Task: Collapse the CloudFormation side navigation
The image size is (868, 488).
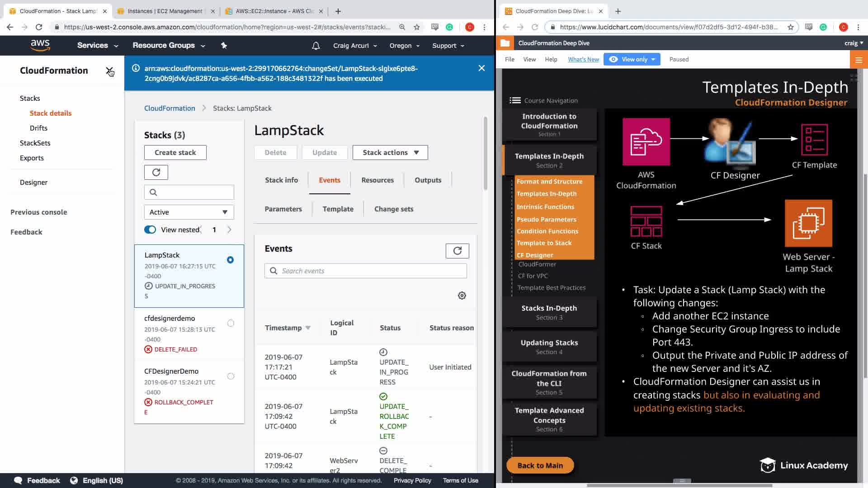Action: tap(109, 70)
